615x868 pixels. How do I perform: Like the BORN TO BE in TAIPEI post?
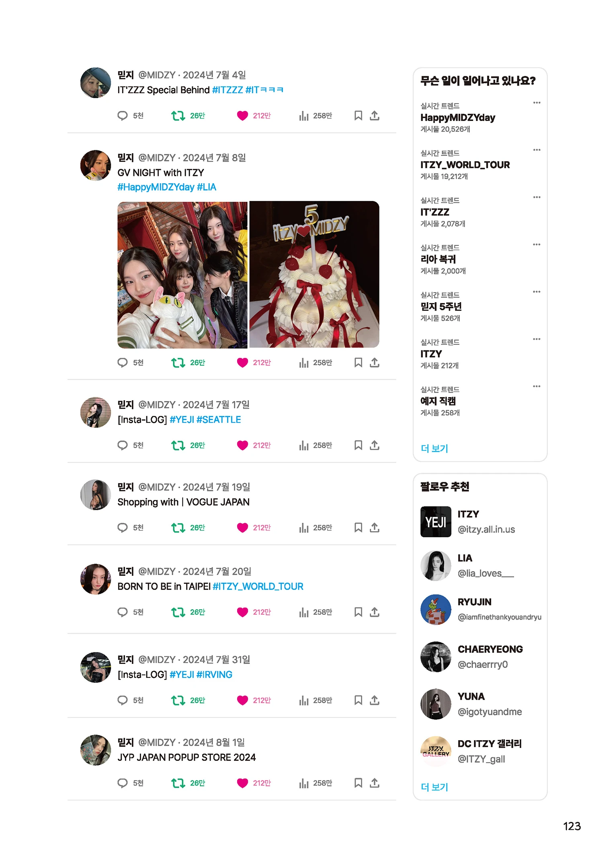coord(242,612)
